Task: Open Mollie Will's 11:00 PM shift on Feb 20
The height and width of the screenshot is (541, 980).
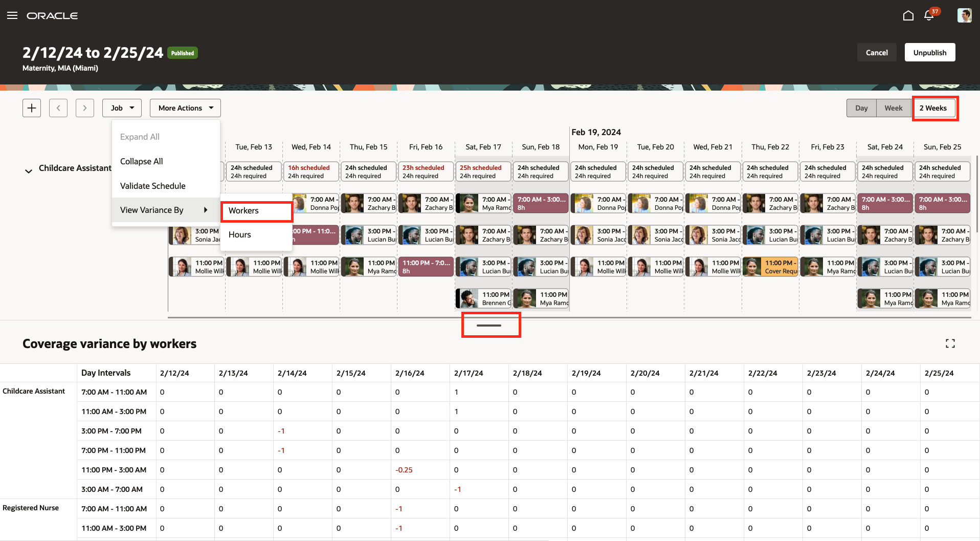Action: click(x=656, y=267)
